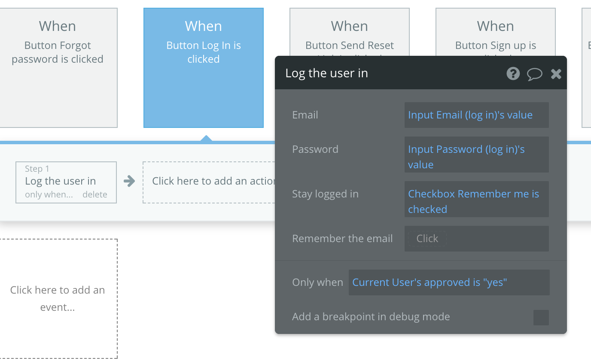Screen dimensions: 591x364
Task: Open the comment bubble icon
Action: [535, 74]
